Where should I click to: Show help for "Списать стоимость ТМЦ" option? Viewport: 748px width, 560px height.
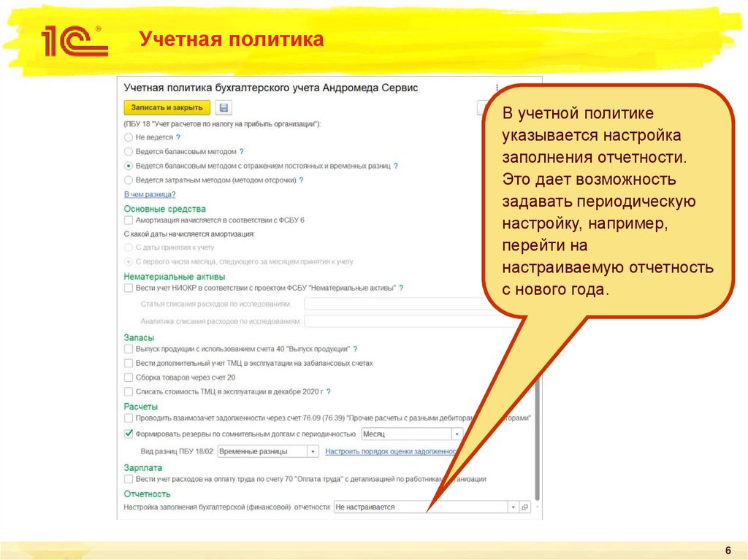[328, 392]
